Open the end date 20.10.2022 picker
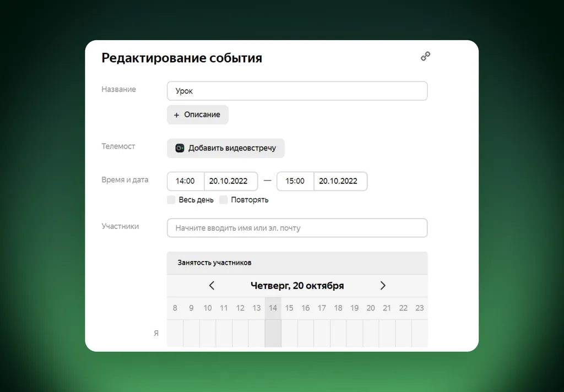This screenshot has height=392, width=564. [340, 181]
